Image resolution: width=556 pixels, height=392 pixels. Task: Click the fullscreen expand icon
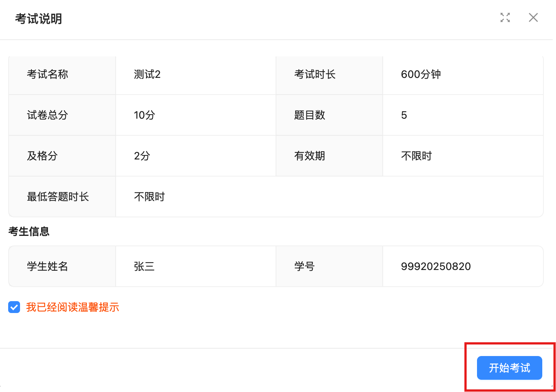click(505, 17)
